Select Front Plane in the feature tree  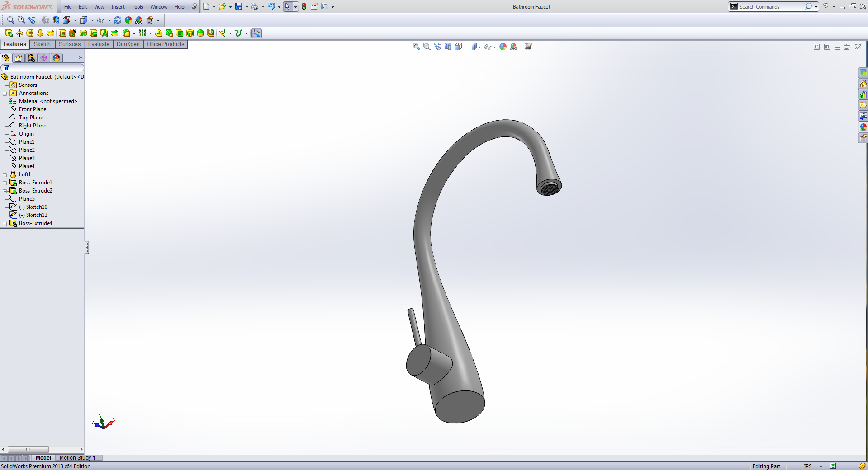point(33,109)
